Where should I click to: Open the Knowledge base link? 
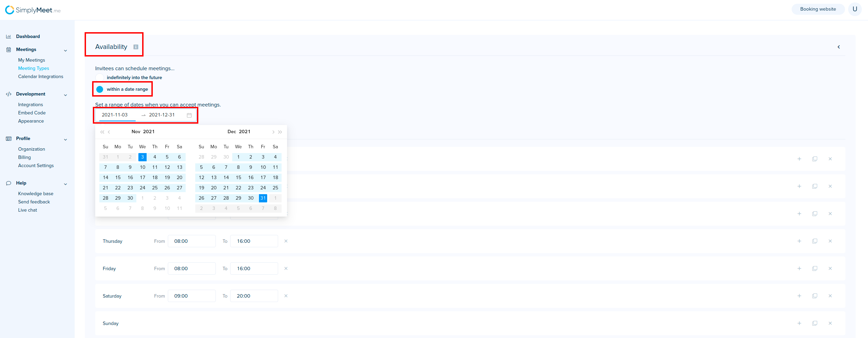[x=36, y=194]
